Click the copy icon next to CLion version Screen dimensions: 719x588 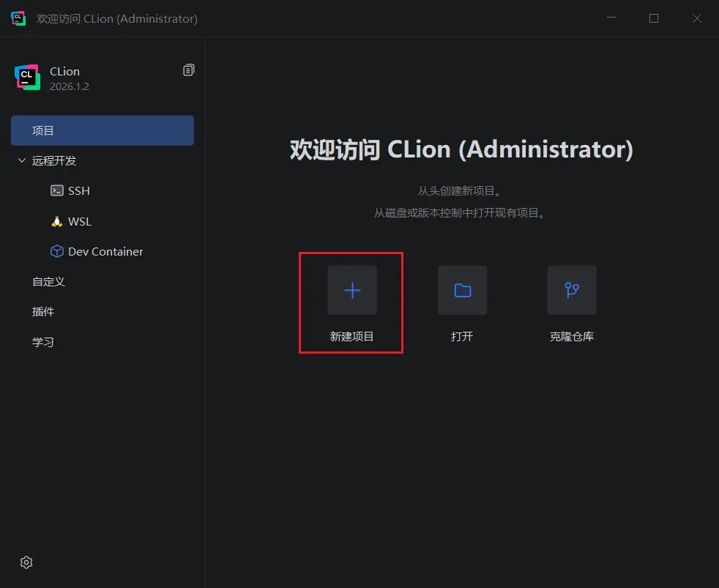(x=188, y=70)
